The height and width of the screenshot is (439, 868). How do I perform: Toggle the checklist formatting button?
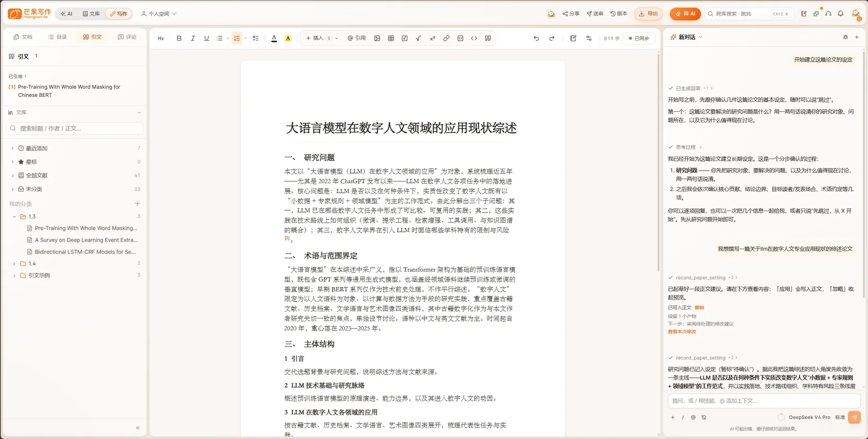(256, 38)
